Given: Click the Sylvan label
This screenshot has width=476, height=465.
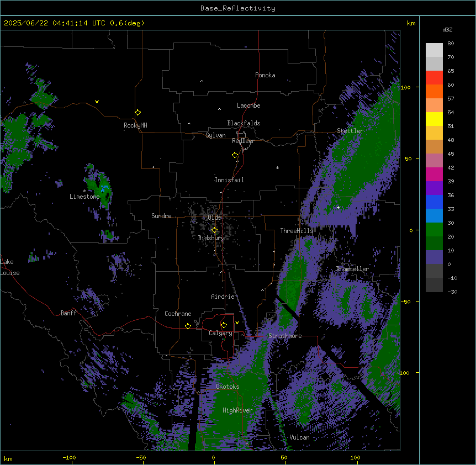Looking at the screenshot, I should coord(215,135).
